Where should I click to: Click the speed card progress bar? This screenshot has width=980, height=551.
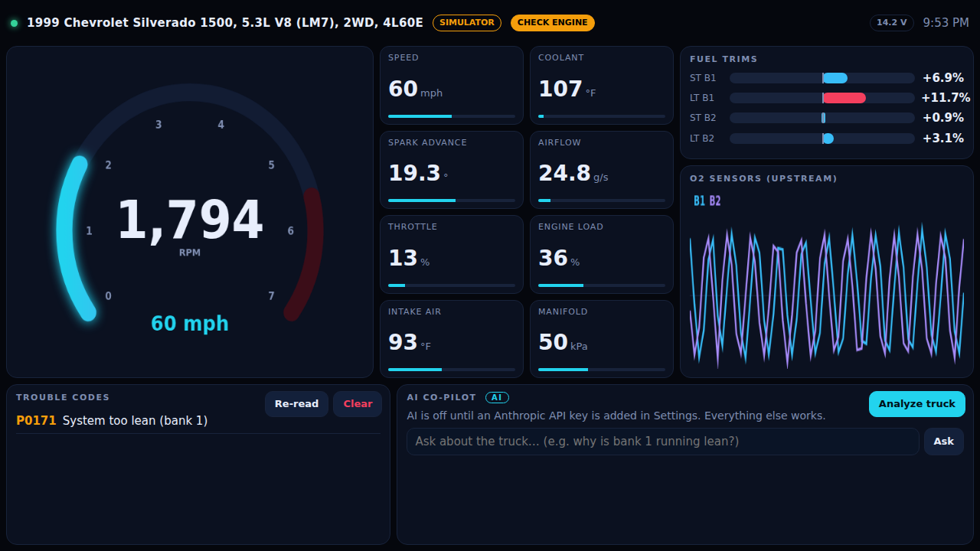pos(452,116)
